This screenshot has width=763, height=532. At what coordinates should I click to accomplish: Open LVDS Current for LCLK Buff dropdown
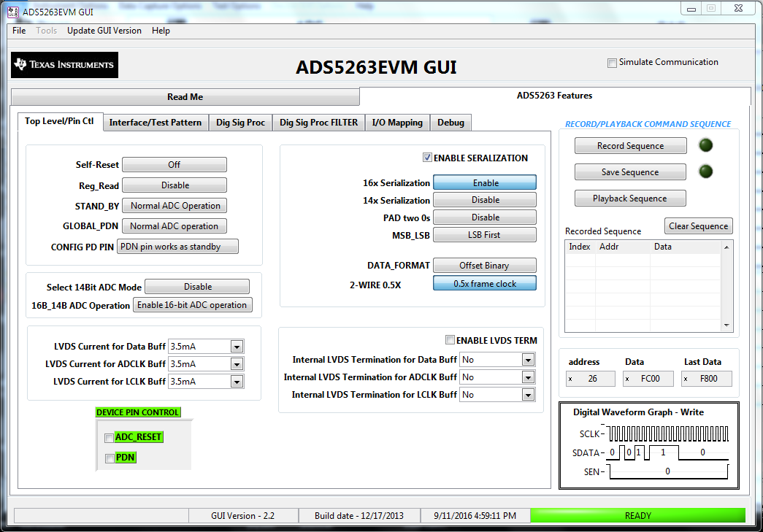237,382
